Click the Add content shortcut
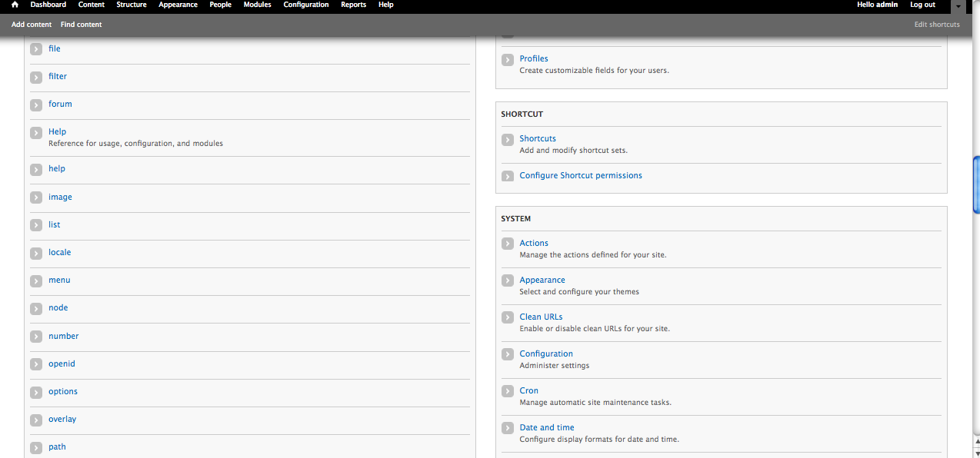 point(31,24)
